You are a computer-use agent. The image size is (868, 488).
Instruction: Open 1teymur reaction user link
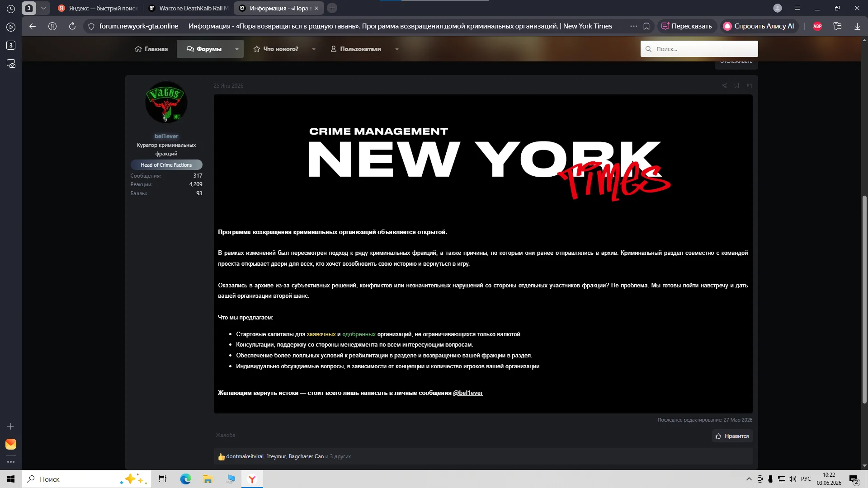tap(276, 456)
